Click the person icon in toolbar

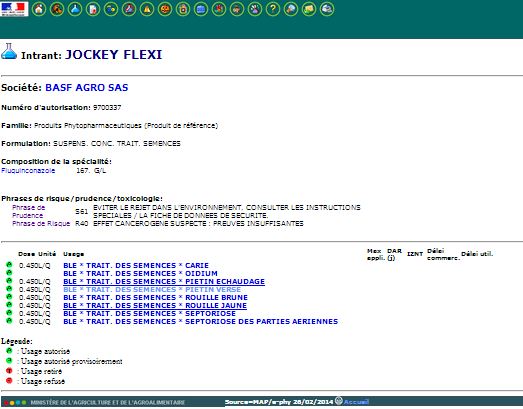point(237,9)
